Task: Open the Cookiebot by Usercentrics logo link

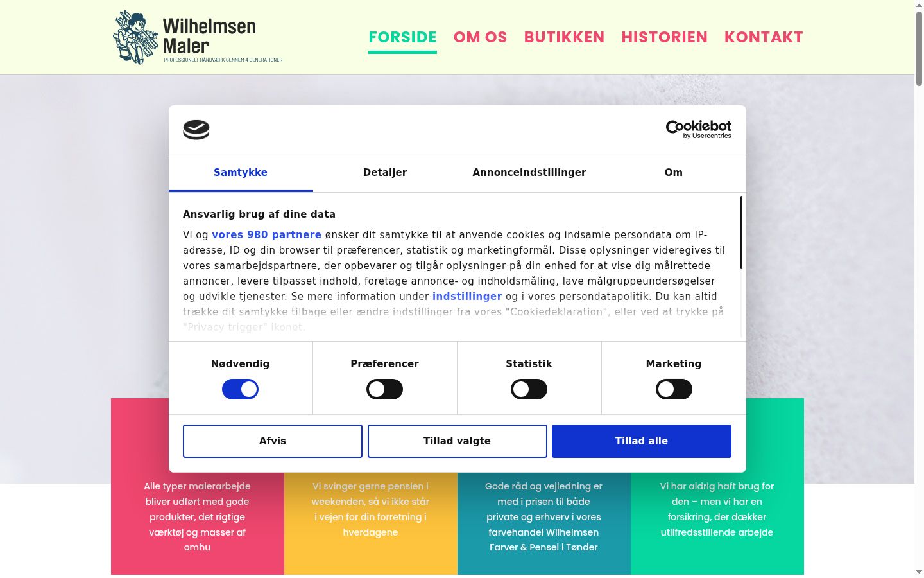Action: (x=699, y=130)
